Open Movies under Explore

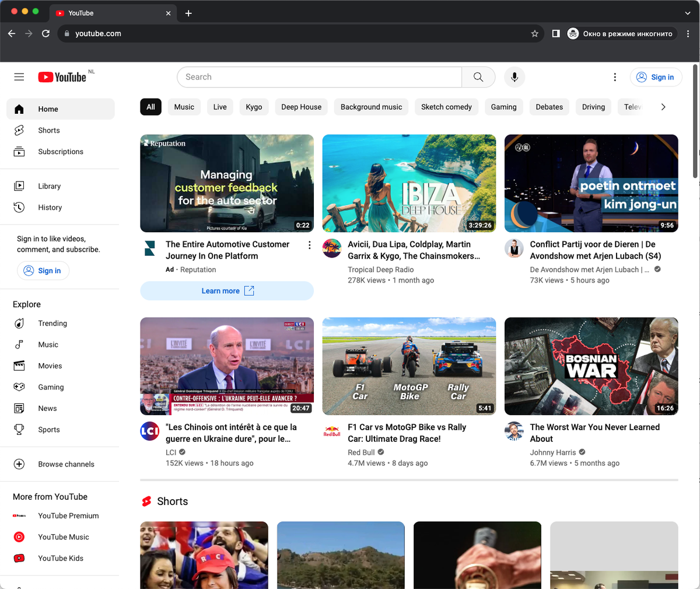point(61,366)
